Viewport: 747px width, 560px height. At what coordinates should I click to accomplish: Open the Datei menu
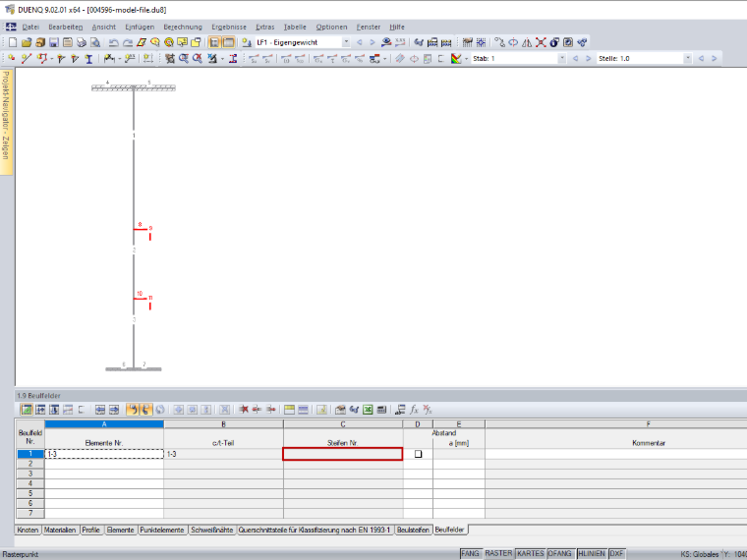tap(30, 28)
